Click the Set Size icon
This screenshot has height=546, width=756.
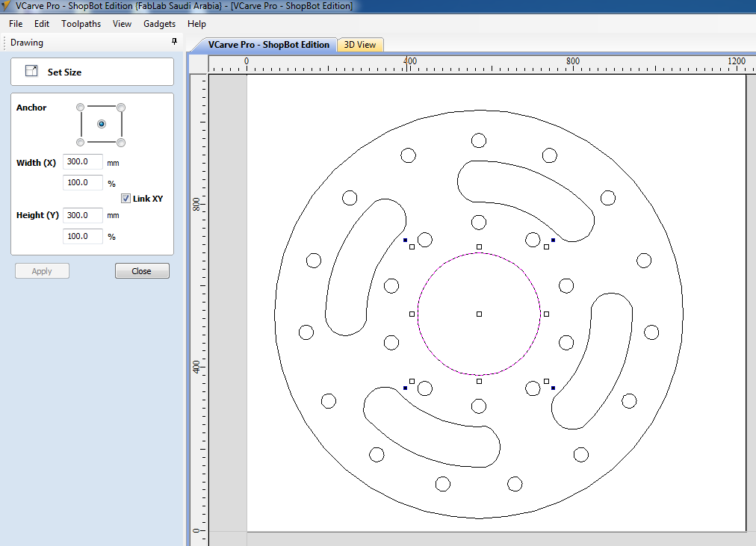31,71
